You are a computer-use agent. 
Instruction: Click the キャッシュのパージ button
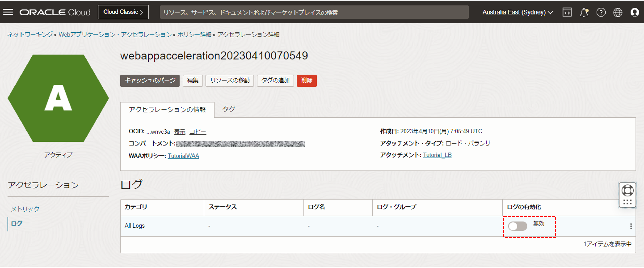(150, 81)
